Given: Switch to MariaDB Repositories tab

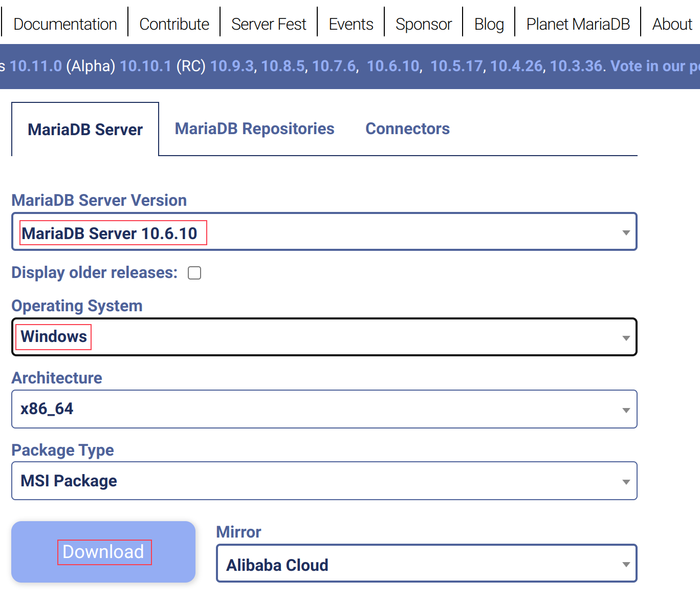Looking at the screenshot, I should [254, 128].
